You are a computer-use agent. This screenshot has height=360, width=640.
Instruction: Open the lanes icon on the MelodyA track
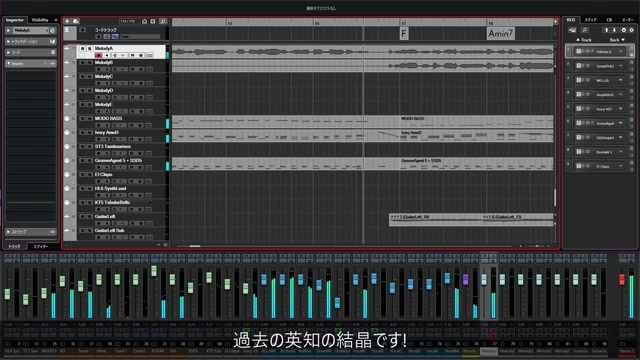click(149, 55)
